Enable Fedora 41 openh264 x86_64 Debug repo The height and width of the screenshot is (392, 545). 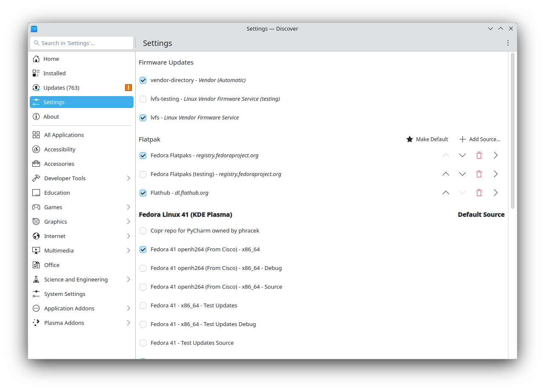(x=143, y=268)
